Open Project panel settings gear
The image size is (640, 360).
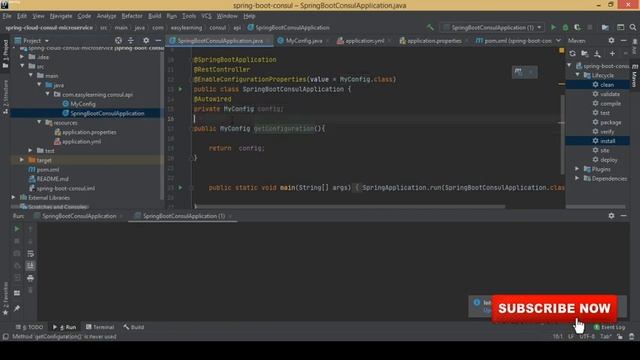(x=146, y=40)
